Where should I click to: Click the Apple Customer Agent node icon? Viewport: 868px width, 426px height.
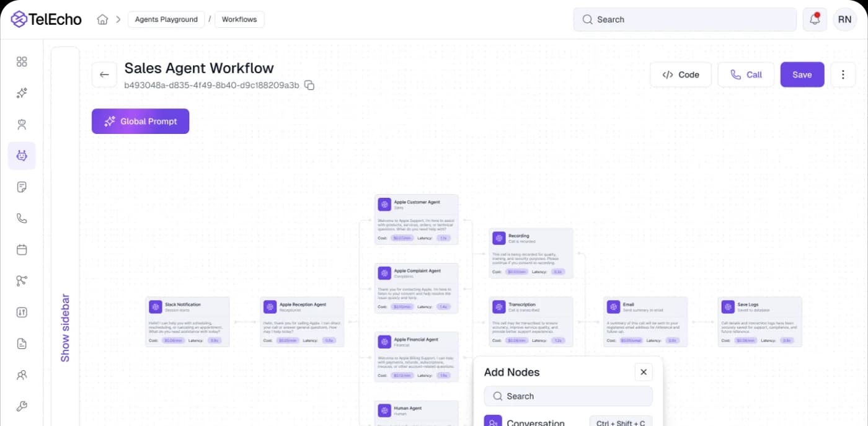tap(384, 204)
